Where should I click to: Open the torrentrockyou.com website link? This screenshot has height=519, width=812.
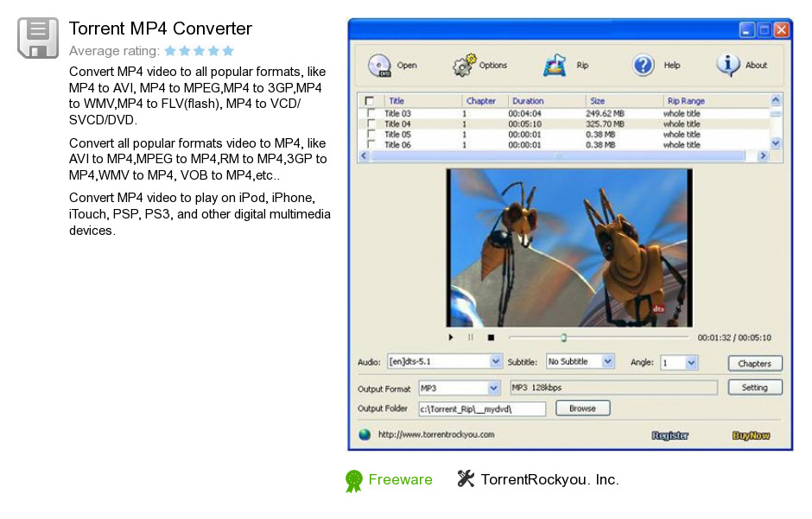coord(436,434)
